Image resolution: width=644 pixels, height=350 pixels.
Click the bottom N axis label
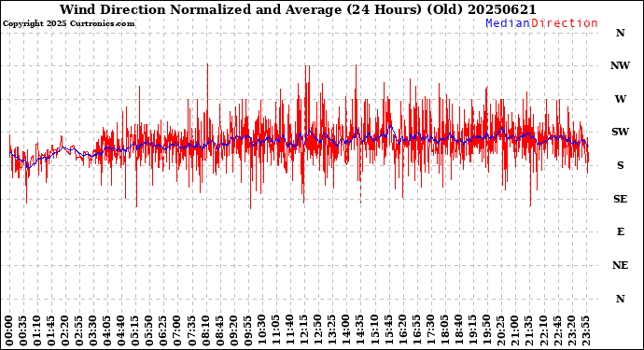coord(620,299)
